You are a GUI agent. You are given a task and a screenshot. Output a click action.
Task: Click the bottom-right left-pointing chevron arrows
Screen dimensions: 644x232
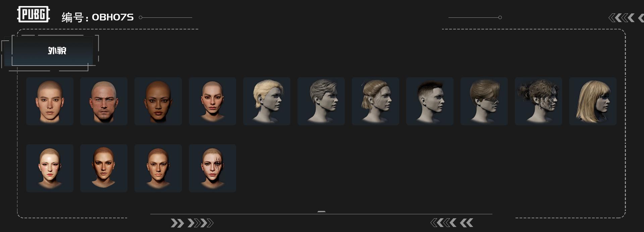(x=451, y=223)
